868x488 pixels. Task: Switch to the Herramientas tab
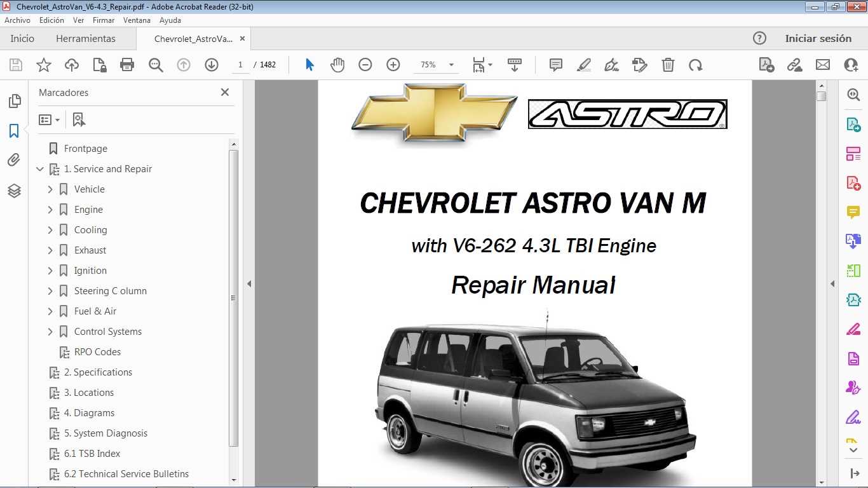[x=86, y=38]
